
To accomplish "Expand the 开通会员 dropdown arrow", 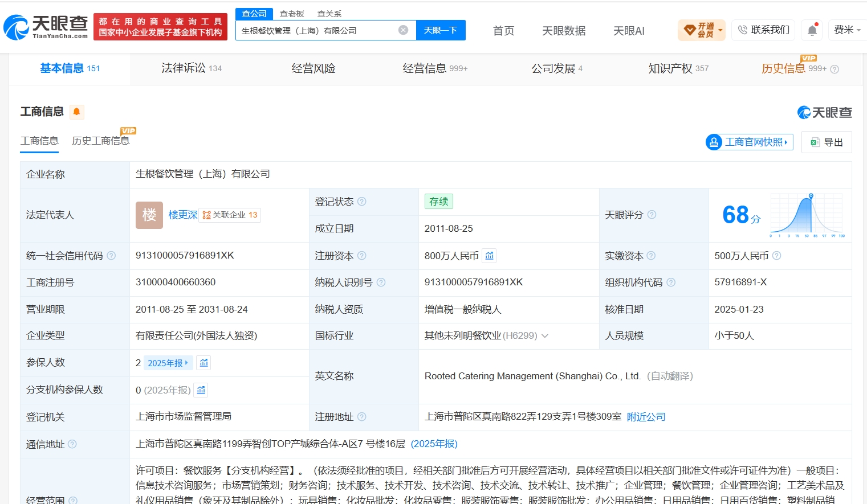I will [721, 30].
